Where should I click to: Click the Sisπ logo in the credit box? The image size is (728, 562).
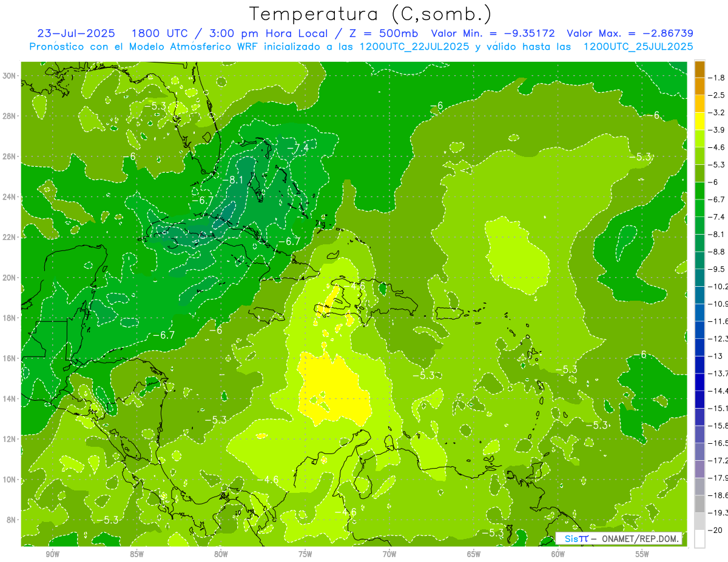576,539
